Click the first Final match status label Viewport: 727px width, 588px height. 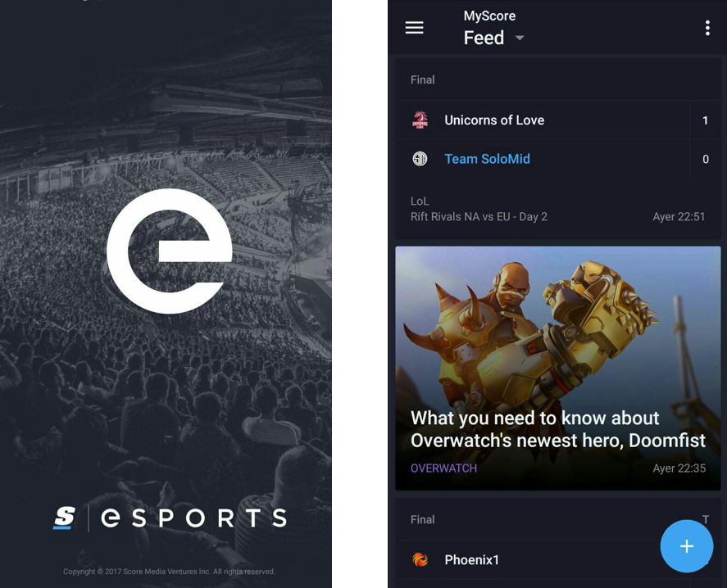(422, 79)
